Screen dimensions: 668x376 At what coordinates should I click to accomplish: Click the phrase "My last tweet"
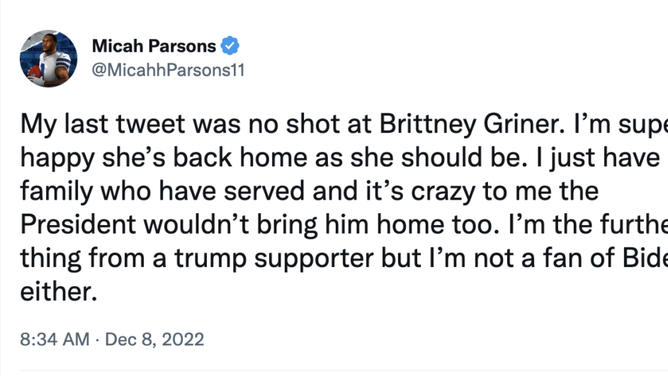[103, 124]
